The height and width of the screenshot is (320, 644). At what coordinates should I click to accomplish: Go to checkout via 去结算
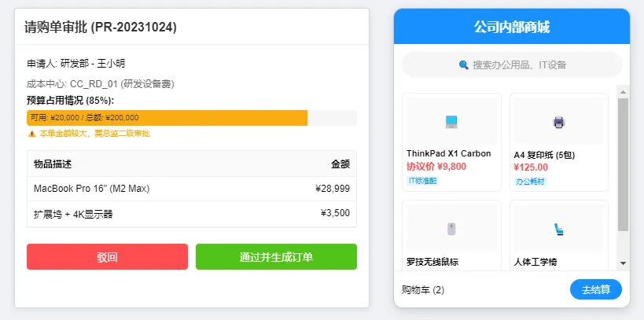pos(595,290)
